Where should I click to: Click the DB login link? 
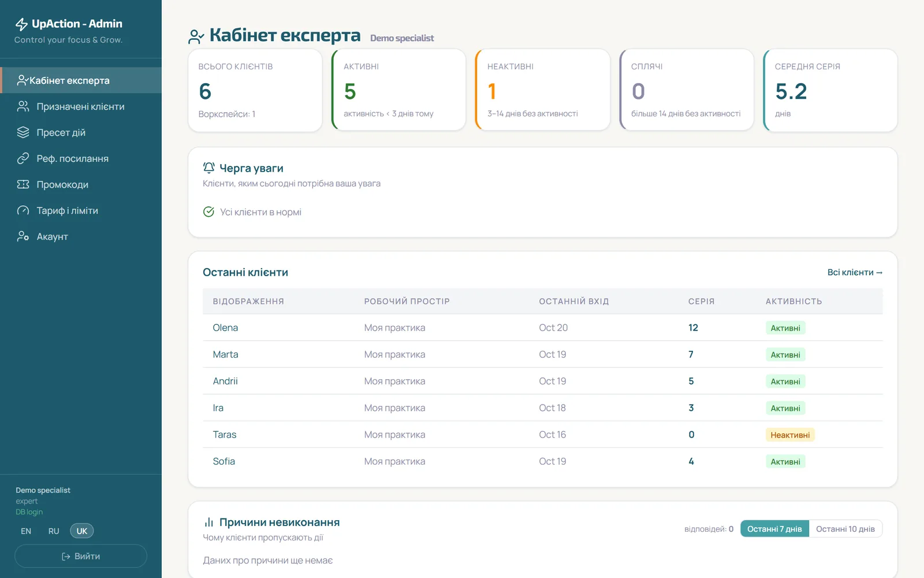click(x=29, y=512)
